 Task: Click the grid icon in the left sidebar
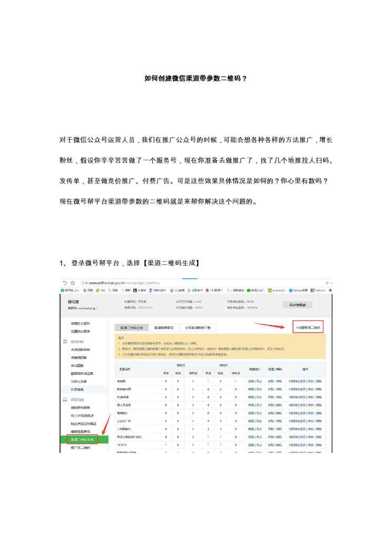[x=65, y=341]
